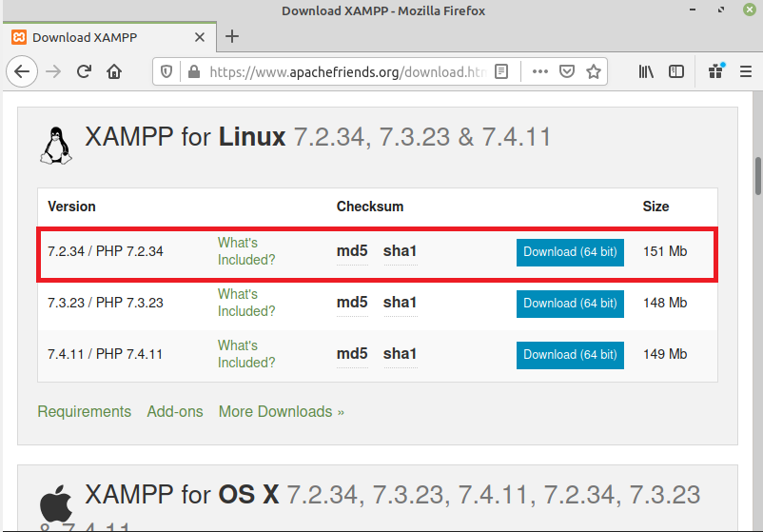Toggle Reader View in address bar

click(501, 71)
